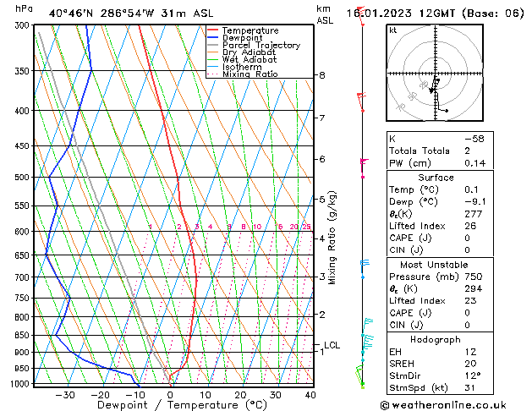Click the Parcel Trajectory legend entry
This screenshot has width=532, height=411.
pyautogui.click(x=261, y=45)
